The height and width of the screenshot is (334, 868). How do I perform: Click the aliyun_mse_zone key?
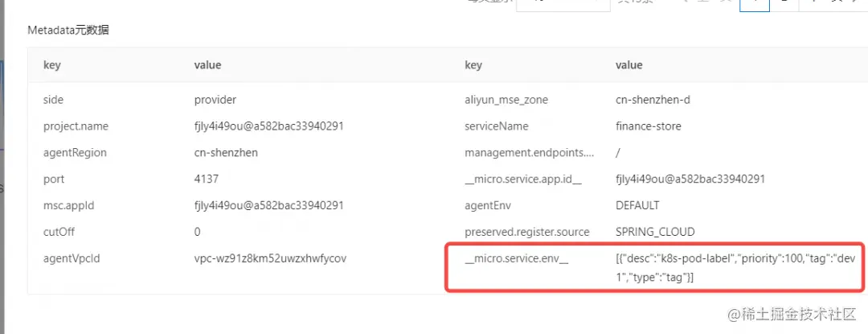[x=506, y=100]
